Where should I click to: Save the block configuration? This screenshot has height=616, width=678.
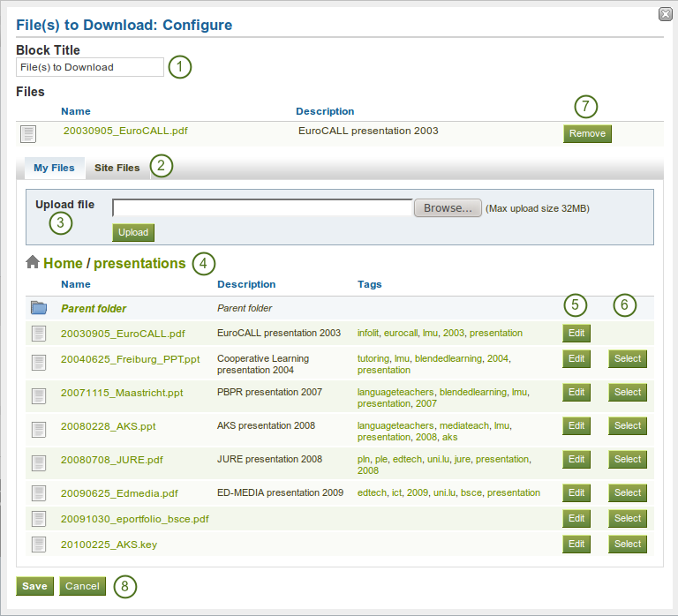coord(34,586)
